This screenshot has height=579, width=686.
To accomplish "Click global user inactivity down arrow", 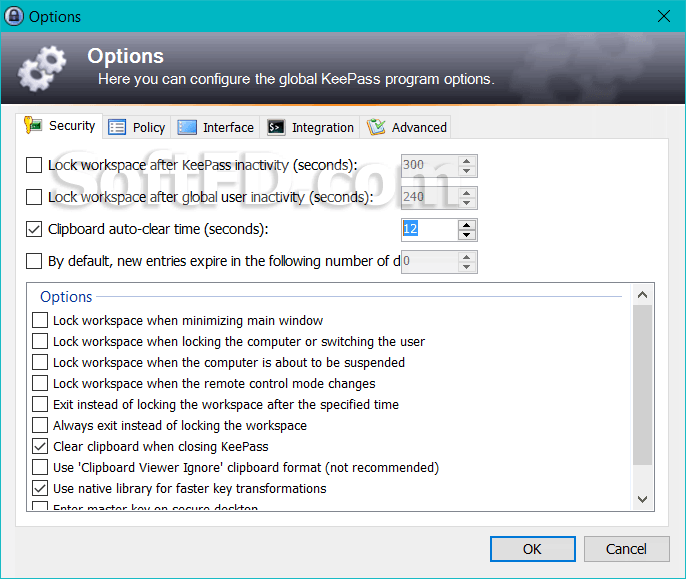I will tap(467, 203).
